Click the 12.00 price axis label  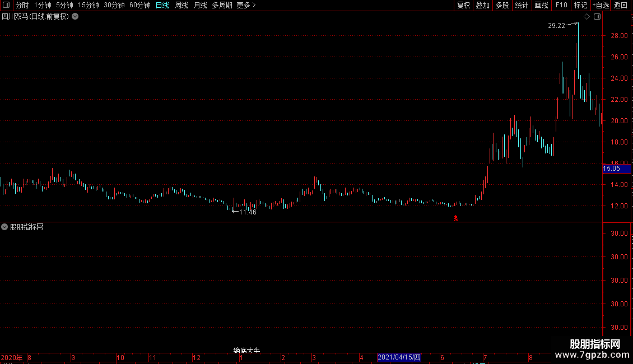[619, 206]
